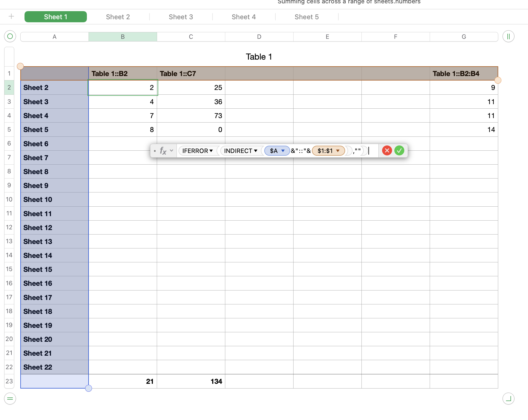This screenshot has width=528, height=420.
Task: Click cell C3 containing 36
Action: tap(191, 102)
